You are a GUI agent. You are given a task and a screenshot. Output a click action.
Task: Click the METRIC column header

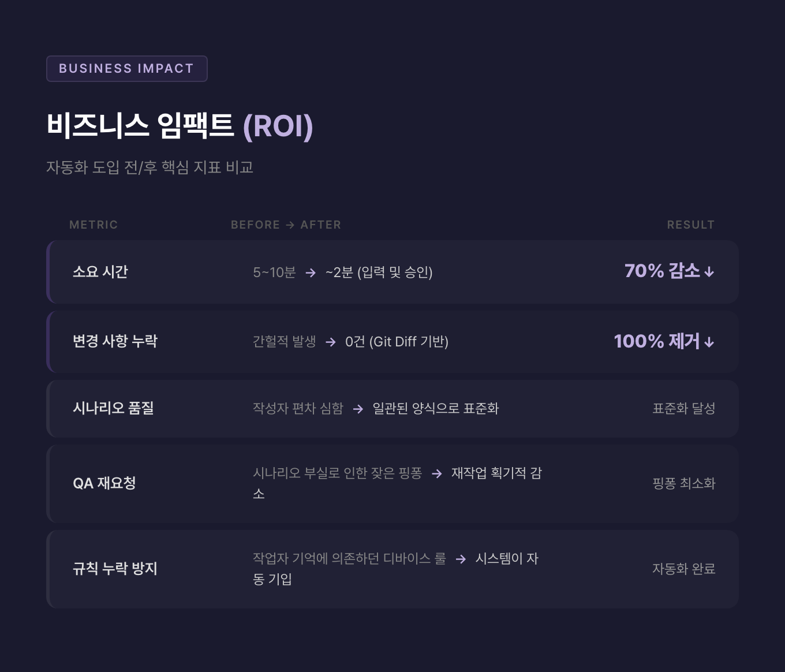(94, 225)
